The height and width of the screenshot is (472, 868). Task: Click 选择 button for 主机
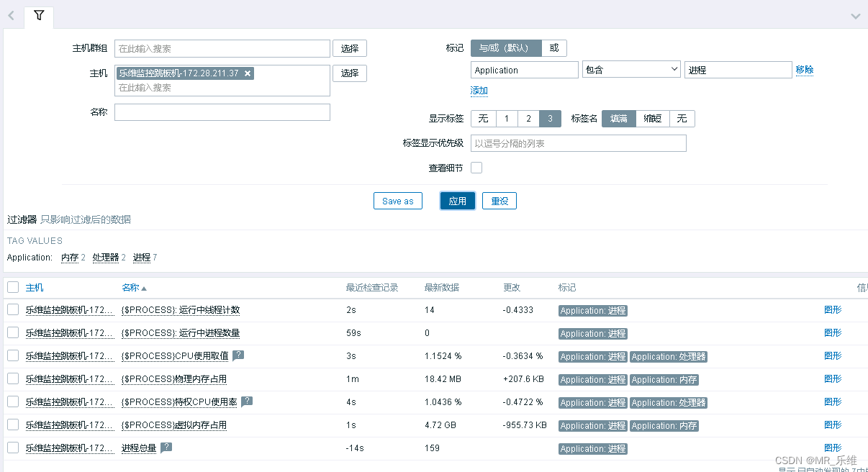(350, 73)
